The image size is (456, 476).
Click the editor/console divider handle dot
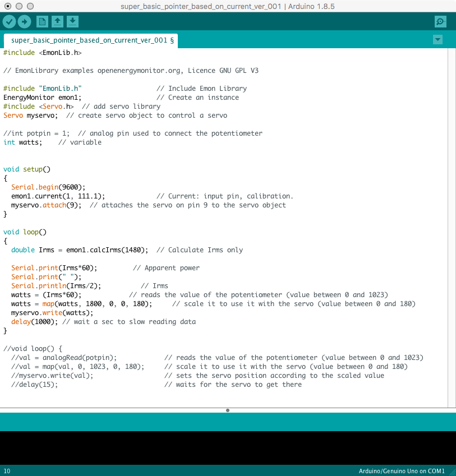228,410
